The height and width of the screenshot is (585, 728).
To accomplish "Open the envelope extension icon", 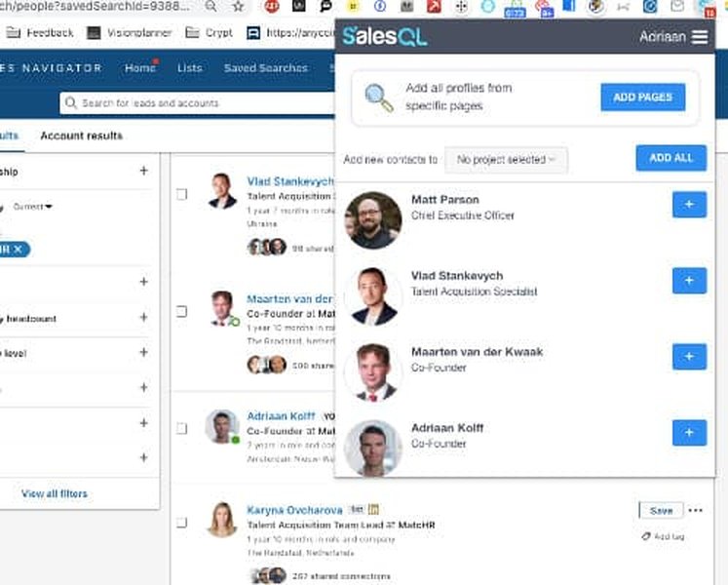I will coord(677,6).
